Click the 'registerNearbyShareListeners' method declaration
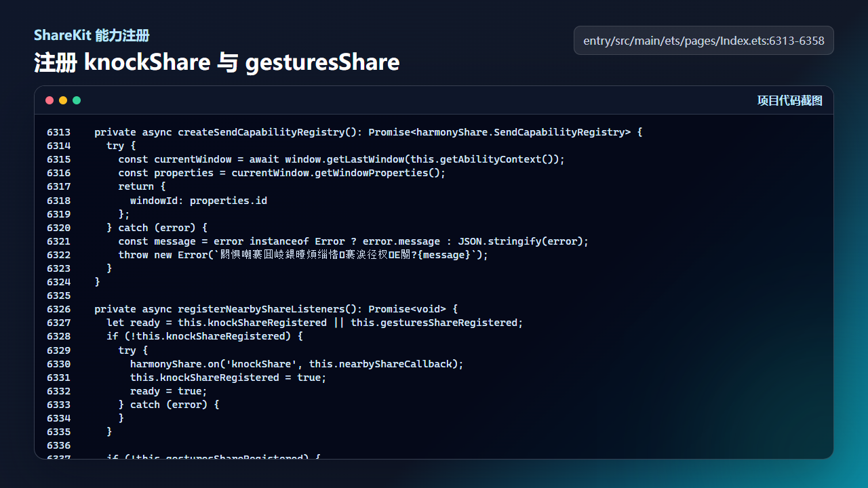Viewport: 868px width, 488px height. coord(276,309)
